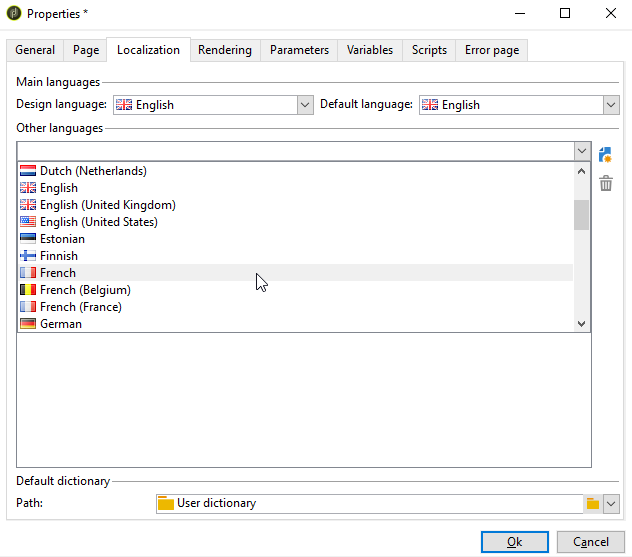Collapse the Other languages dropdown arrow
The width and height of the screenshot is (632, 557).
point(582,151)
